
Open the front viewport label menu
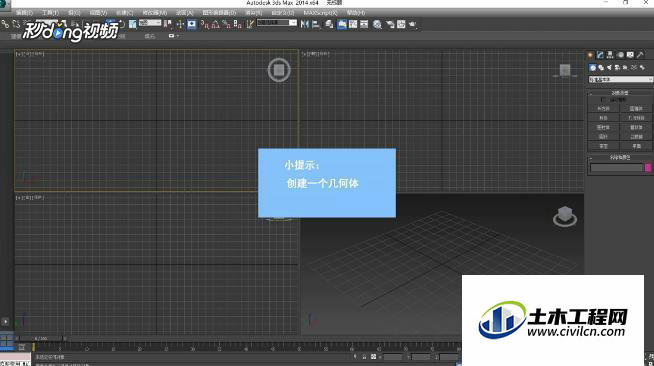[315, 54]
